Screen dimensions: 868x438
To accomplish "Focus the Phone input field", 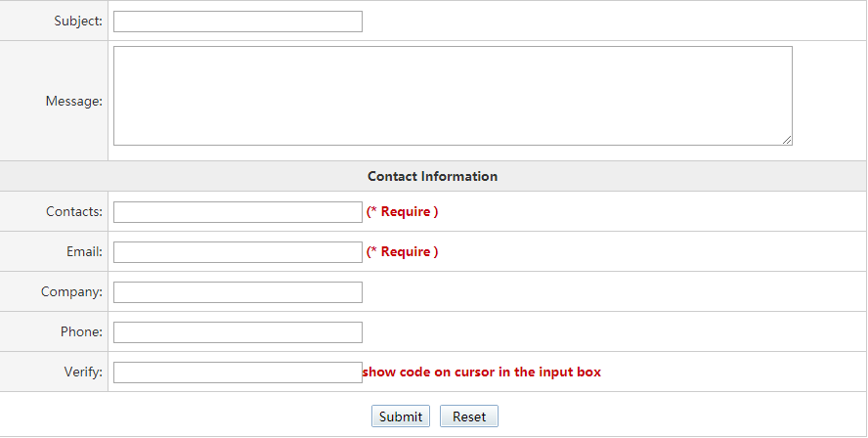I will (238, 332).
